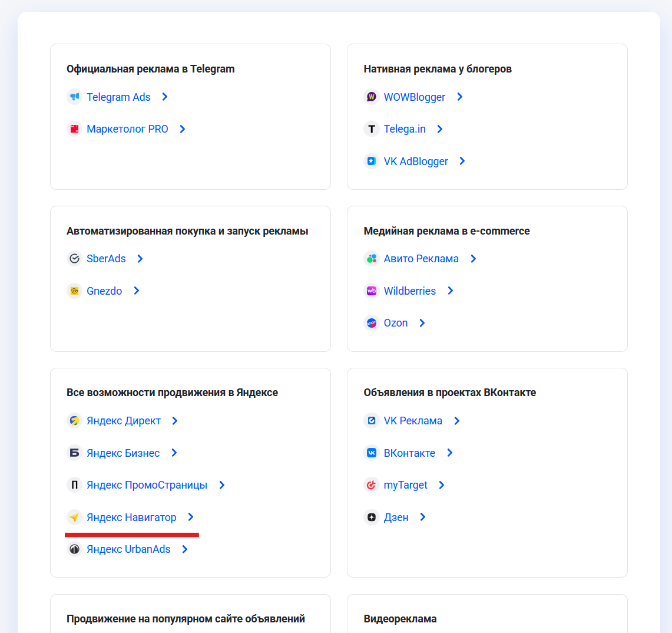This screenshot has width=672, height=633.
Task: Click the ВКонтакте blue logo icon
Action: (x=371, y=453)
